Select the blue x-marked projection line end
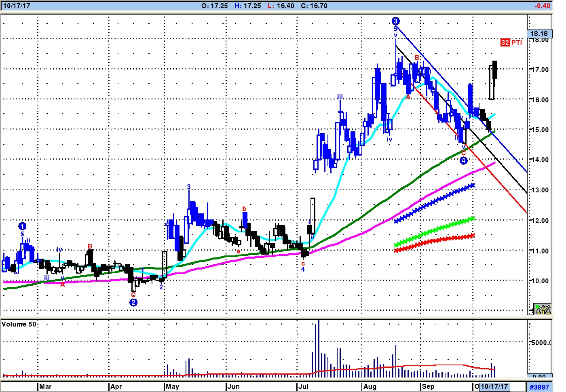The image size is (566, 392). [472, 185]
